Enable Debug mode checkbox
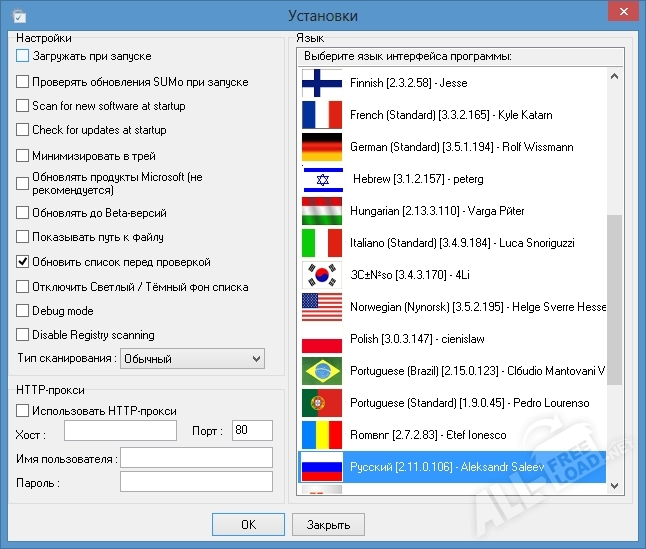Image resolution: width=646 pixels, height=549 pixels. [x=23, y=311]
